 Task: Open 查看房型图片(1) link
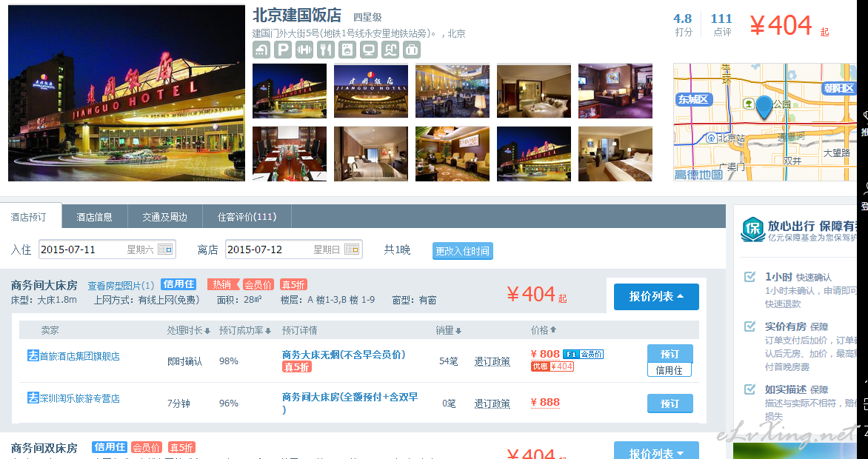(121, 285)
